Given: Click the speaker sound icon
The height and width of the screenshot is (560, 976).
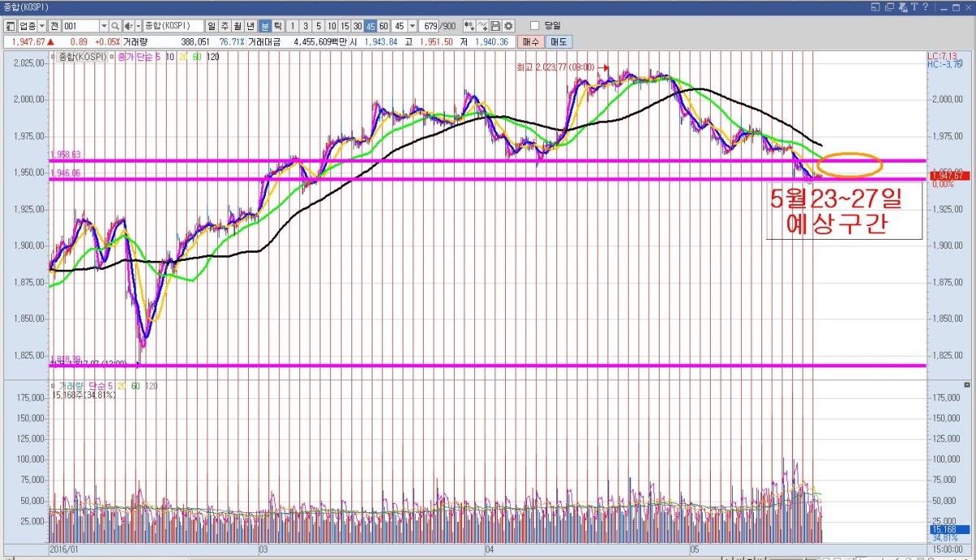Looking at the screenshot, I should coord(128,26).
